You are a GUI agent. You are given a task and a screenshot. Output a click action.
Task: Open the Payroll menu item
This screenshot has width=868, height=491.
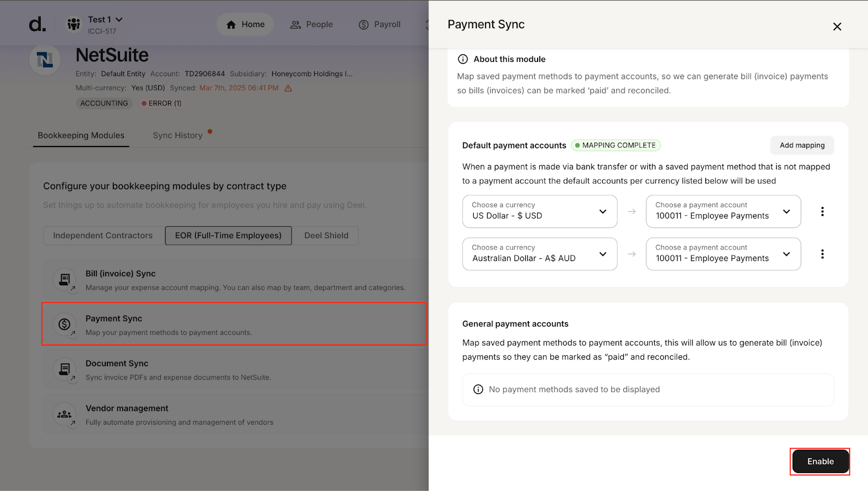point(379,24)
